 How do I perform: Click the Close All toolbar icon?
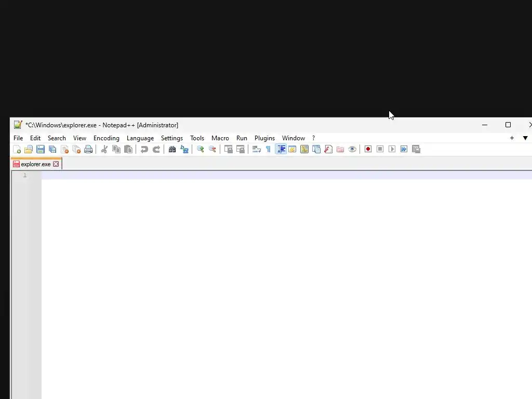76,149
